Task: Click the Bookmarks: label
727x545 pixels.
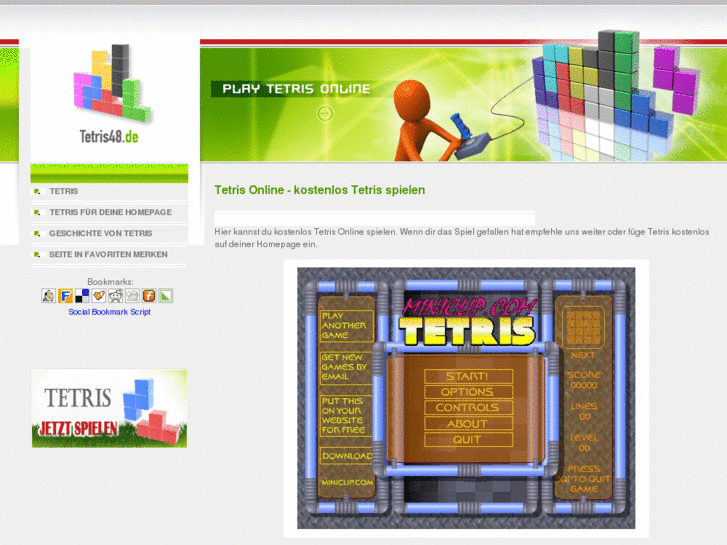Action: [110, 282]
